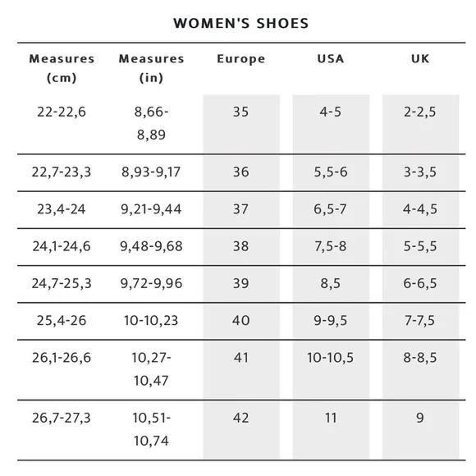This screenshot has width=476, height=476.
Task: Select the Measures (in) column header
Action: pyautogui.click(x=151, y=68)
